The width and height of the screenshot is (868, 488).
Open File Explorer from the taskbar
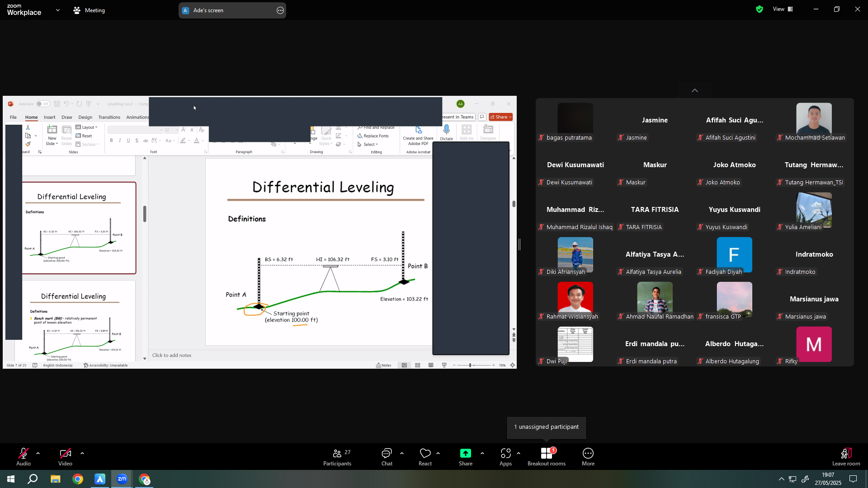point(55,479)
